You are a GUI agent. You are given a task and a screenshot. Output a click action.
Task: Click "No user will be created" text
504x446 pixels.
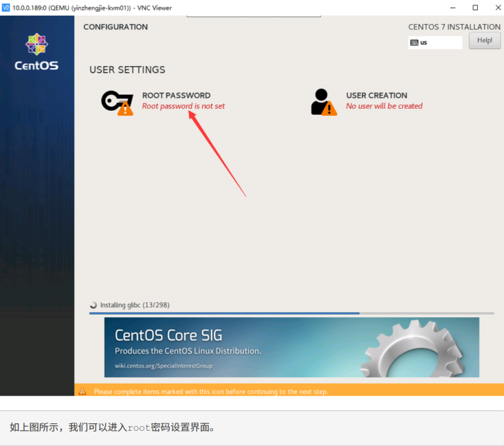384,106
